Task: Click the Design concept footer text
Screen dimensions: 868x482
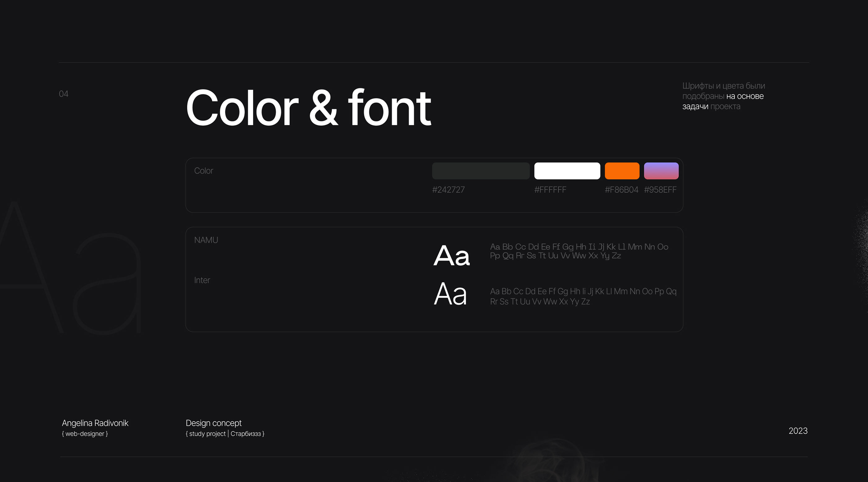Action: (x=213, y=423)
